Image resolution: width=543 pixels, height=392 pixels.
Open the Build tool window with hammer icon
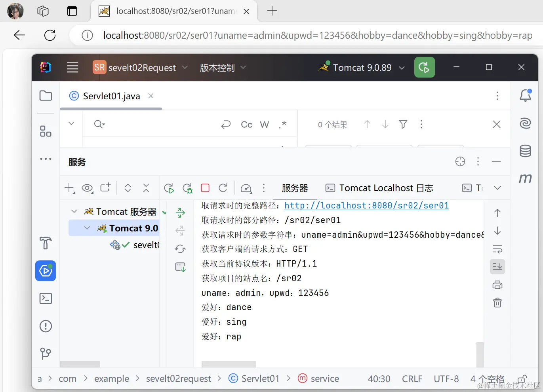click(x=46, y=243)
